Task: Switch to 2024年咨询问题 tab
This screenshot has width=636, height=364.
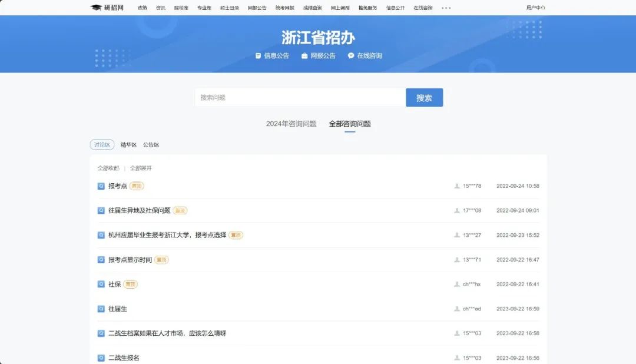Action: [291, 124]
